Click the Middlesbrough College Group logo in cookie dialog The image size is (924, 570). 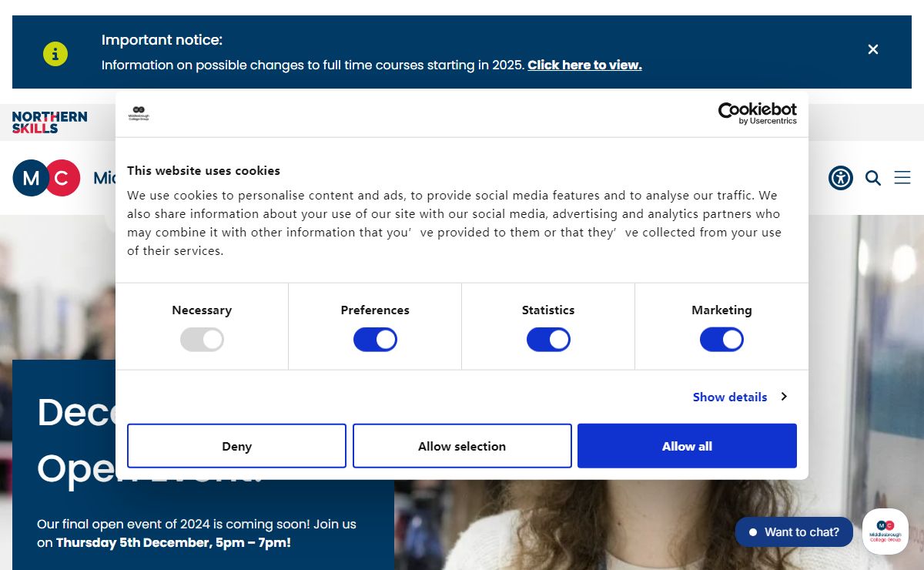click(x=139, y=114)
